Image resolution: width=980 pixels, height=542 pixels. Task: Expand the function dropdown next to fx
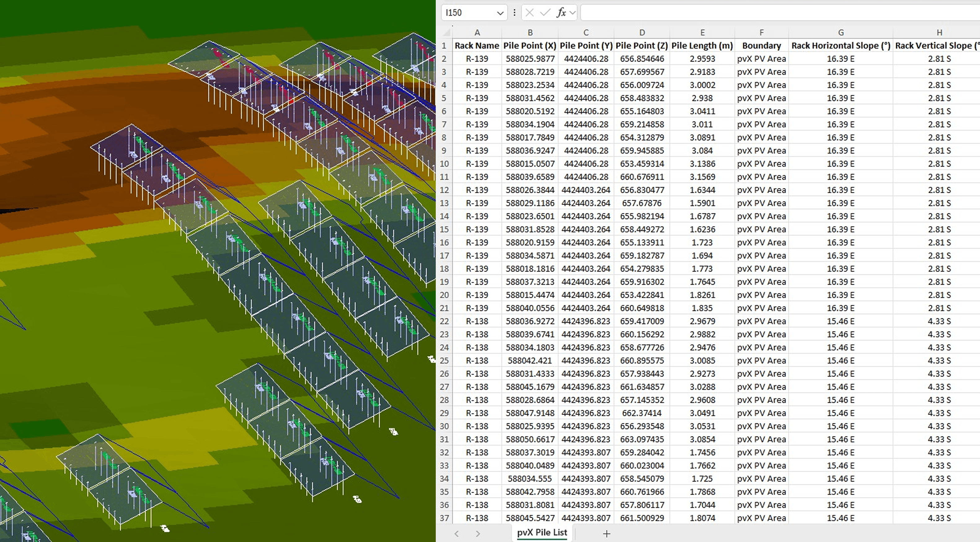pyautogui.click(x=572, y=13)
